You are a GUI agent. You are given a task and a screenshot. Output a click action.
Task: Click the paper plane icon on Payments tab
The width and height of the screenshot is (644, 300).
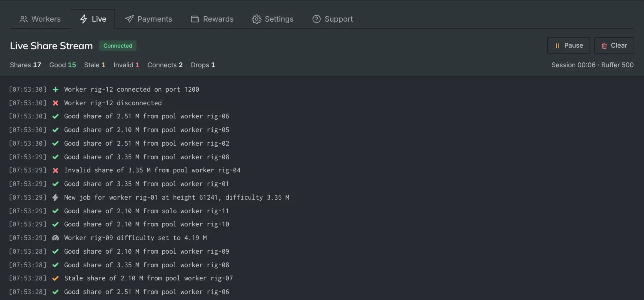point(129,19)
